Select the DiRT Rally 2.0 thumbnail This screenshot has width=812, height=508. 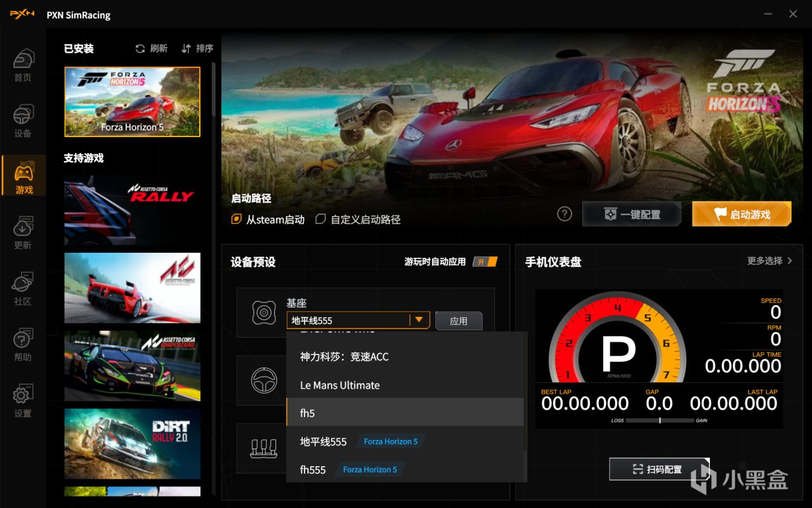[x=132, y=443]
